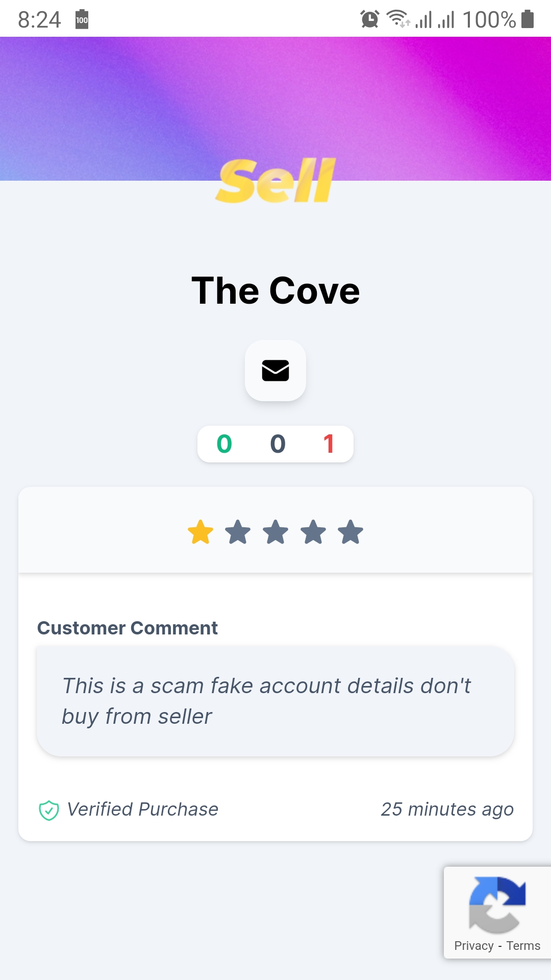Screen dimensions: 551x980
Task: Open the envelope contact icon
Action: (275, 371)
